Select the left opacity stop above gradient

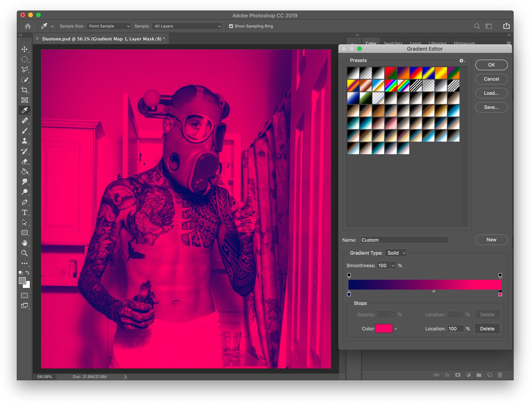coord(349,275)
